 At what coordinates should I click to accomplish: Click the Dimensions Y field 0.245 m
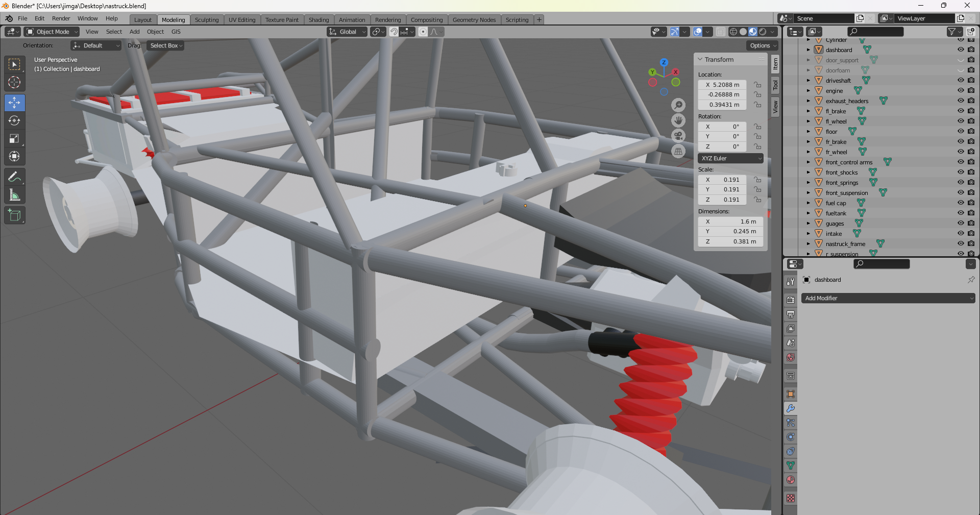coord(730,231)
